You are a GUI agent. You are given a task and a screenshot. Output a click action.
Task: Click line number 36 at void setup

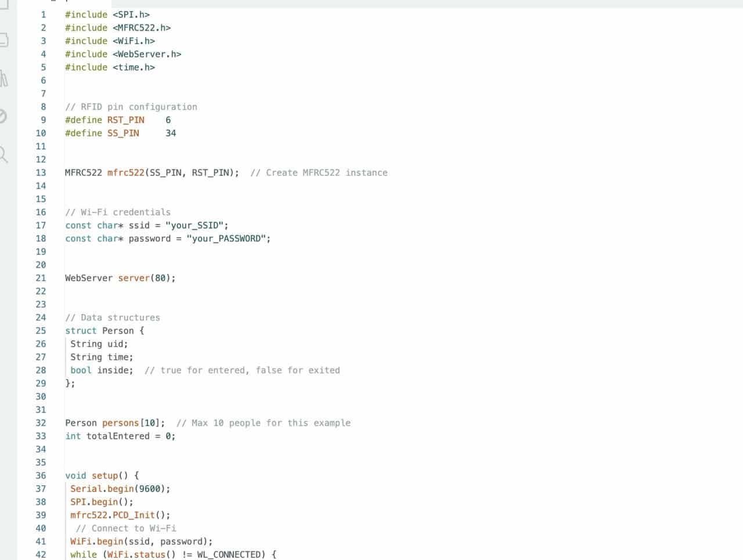[x=41, y=476]
